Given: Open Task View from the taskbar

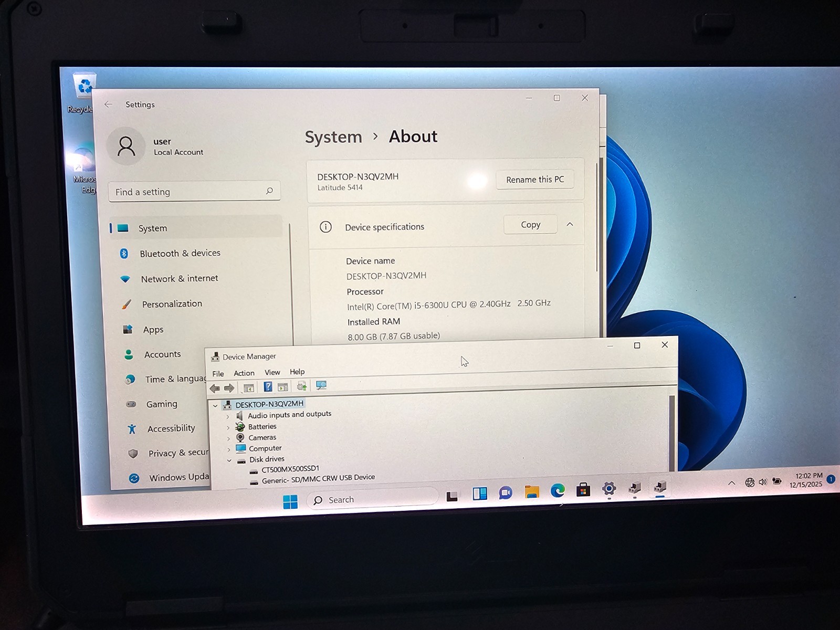Looking at the screenshot, I should click(x=452, y=496).
